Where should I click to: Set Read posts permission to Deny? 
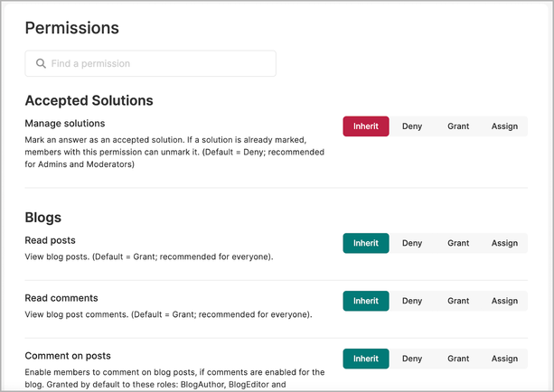(x=412, y=243)
